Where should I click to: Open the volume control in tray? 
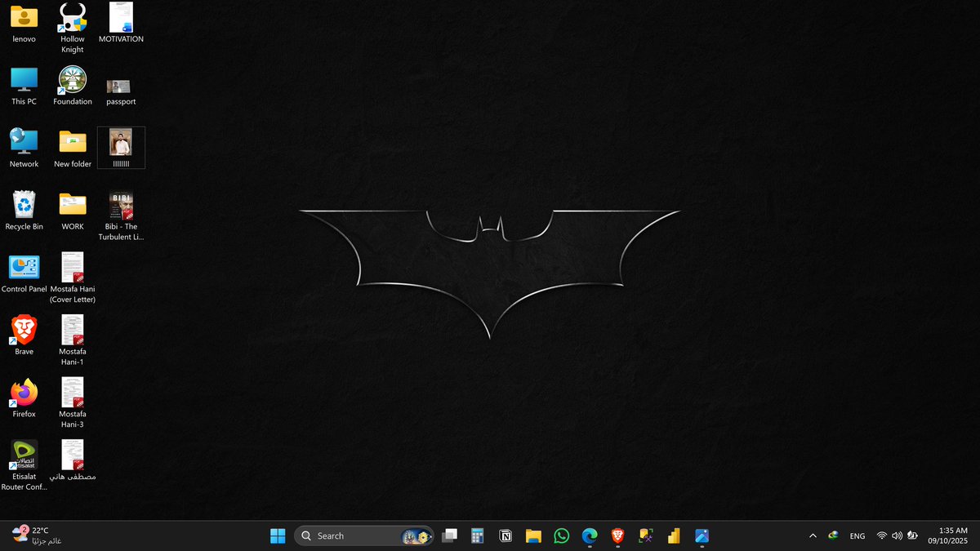[x=898, y=535]
